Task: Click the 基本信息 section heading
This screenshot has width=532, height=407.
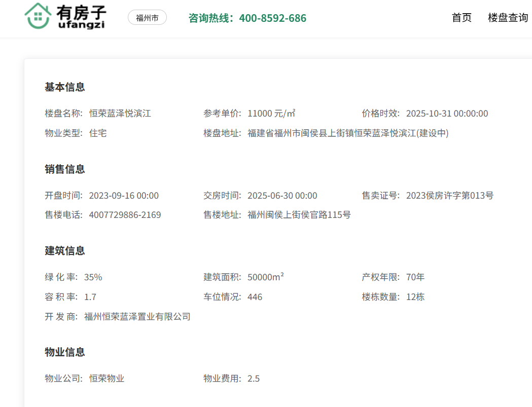Action: coord(65,87)
